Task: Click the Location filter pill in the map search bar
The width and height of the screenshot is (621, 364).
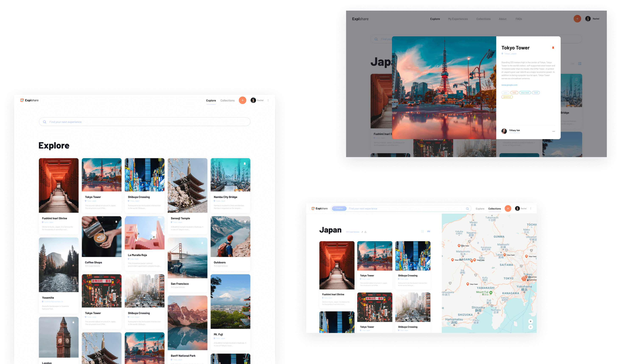Action: [x=339, y=208]
